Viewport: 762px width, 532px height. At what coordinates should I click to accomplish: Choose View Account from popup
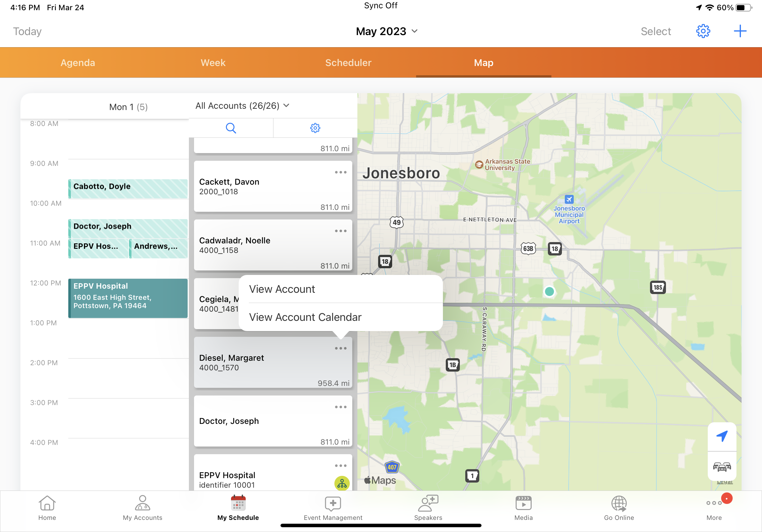[x=282, y=289]
